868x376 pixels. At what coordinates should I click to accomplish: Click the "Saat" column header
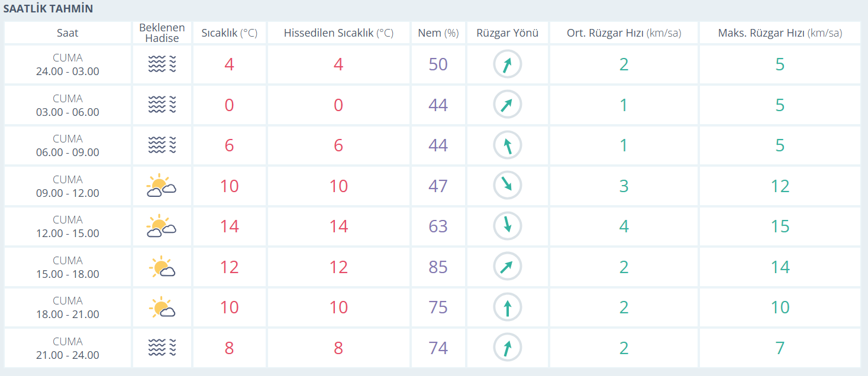pyautogui.click(x=67, y=33)
